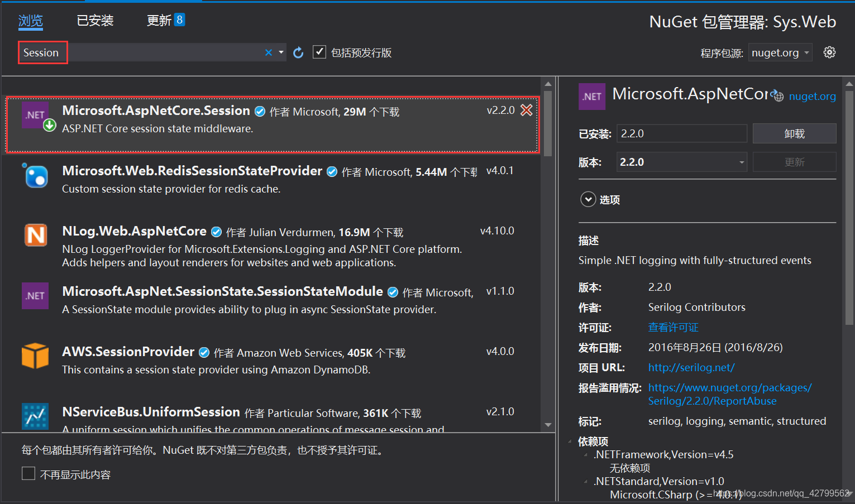Open the Serilog ReportAbuse link

(730, 394)
